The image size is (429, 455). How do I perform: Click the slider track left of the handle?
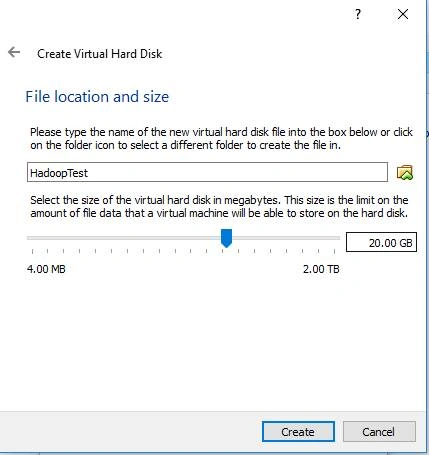coord(124,238)
